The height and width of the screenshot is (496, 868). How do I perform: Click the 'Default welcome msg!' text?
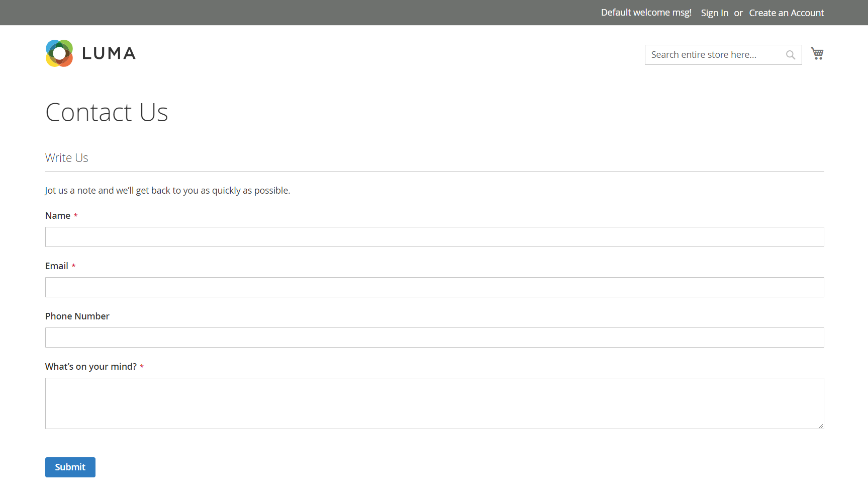pos(646,13)
